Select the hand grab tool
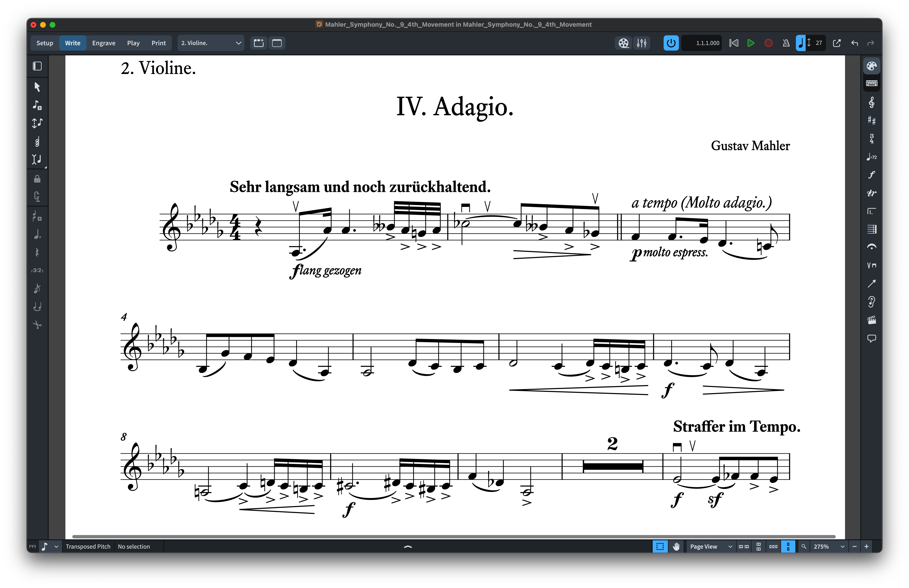 [676, 546]
